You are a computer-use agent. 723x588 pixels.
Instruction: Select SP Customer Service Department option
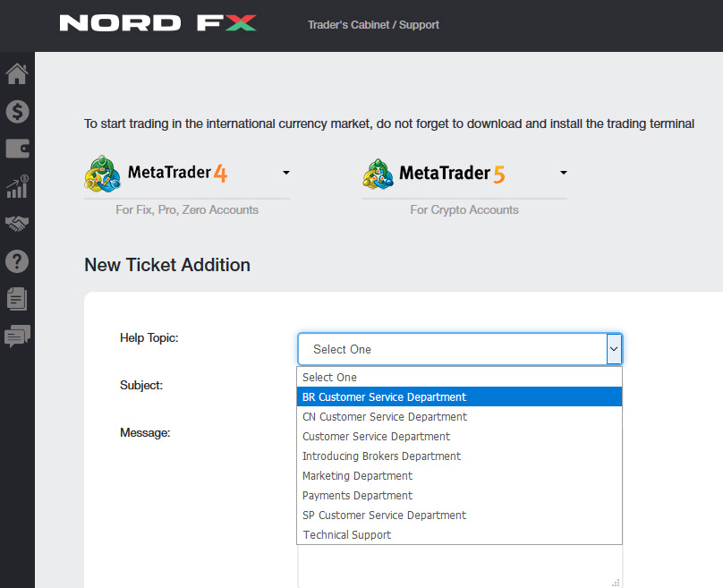pos(459,515)
